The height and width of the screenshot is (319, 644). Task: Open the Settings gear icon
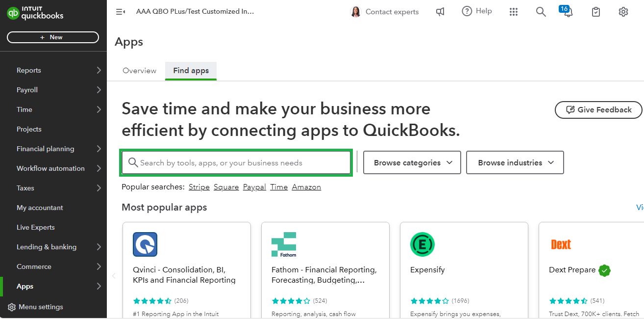click(623, 12)
